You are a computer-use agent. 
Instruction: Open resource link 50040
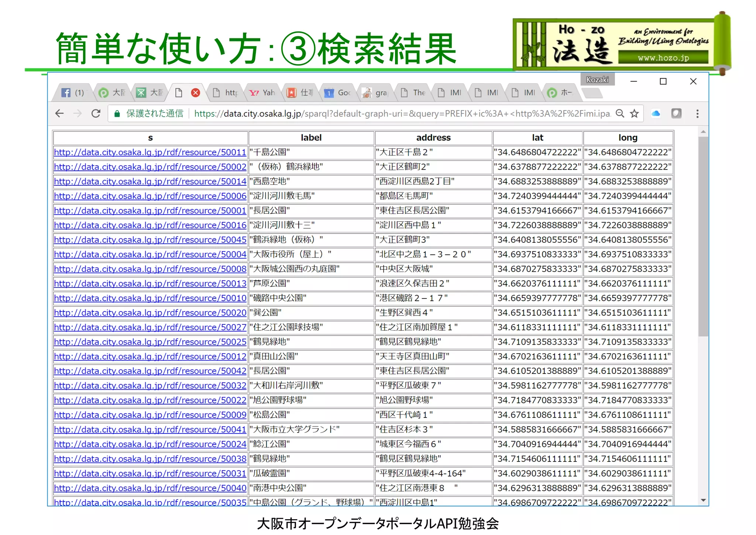150,488
